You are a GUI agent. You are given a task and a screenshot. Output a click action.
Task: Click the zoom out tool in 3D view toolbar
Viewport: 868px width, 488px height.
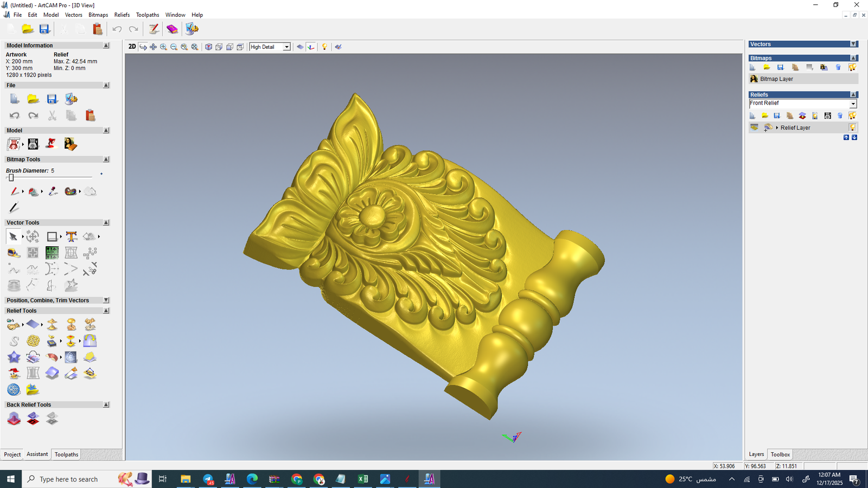click(174, 47)
